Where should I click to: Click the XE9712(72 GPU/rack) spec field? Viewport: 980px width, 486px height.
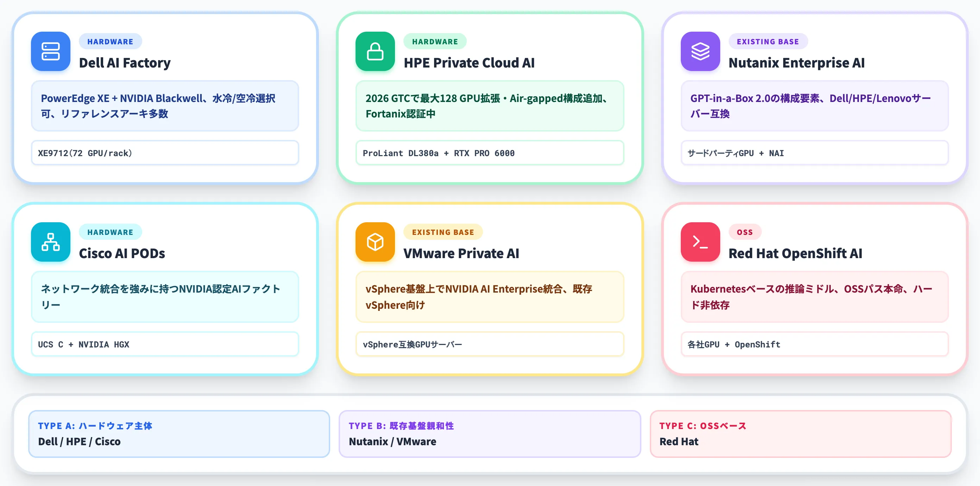[165, 153]
